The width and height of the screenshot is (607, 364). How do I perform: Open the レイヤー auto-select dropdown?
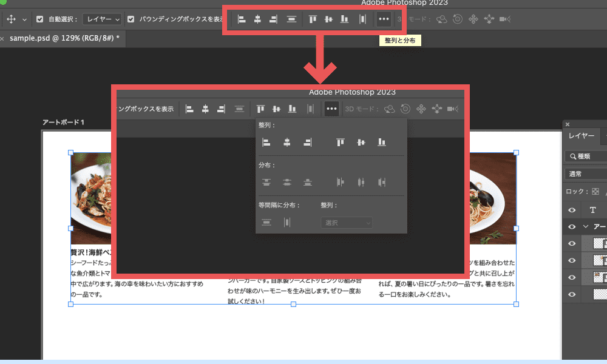102,19
